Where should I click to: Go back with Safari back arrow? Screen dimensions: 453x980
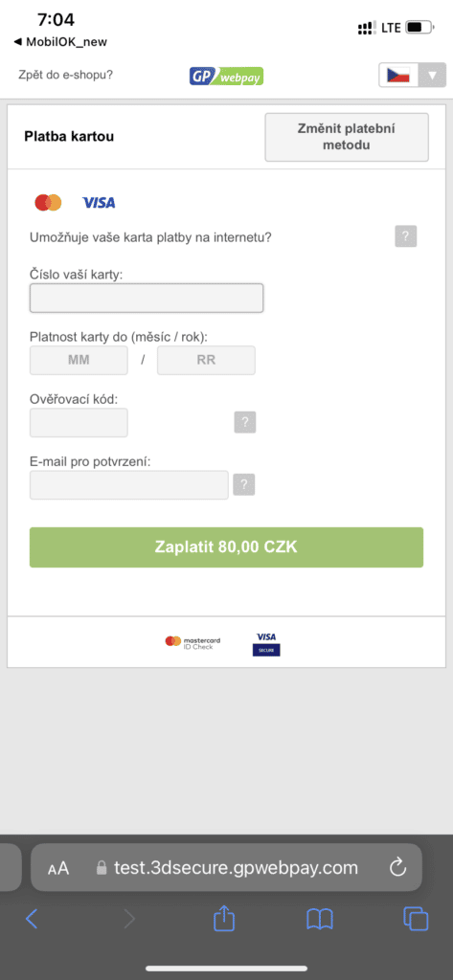(x=32, y=918)
